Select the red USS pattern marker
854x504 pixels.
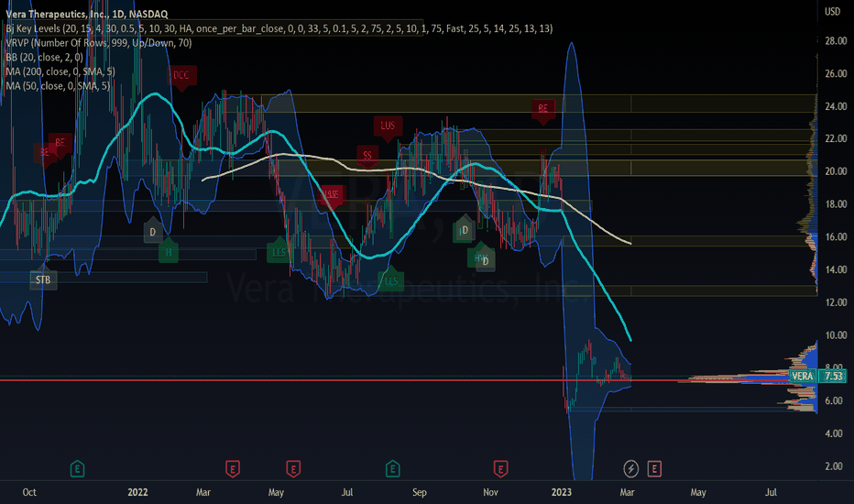[x=331, y=194]
